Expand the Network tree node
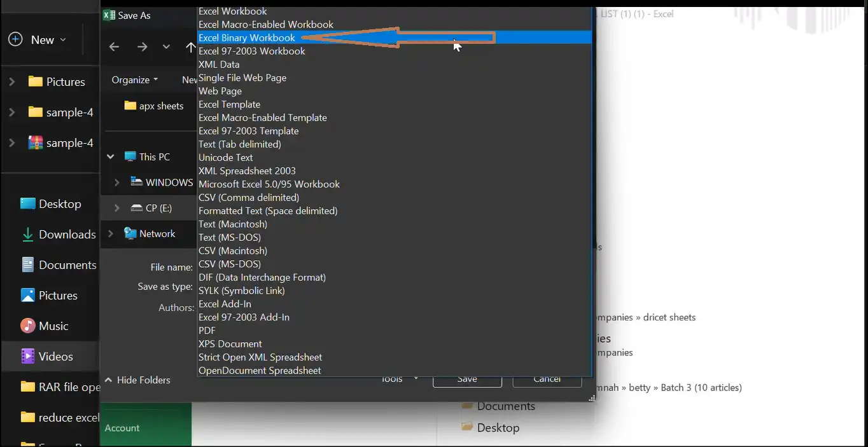Image resolution: width=868 pixels, height=447 pixels. [x=111, y=233]
